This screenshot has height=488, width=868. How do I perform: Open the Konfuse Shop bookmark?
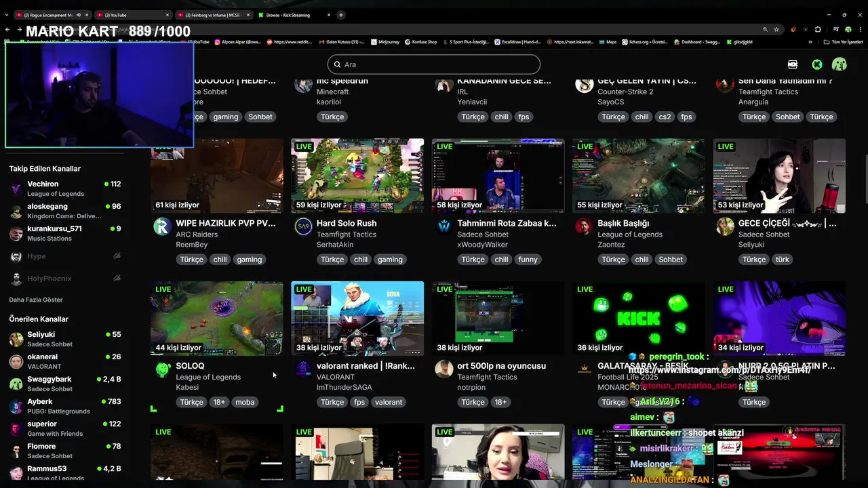click(x=421, y=42)
